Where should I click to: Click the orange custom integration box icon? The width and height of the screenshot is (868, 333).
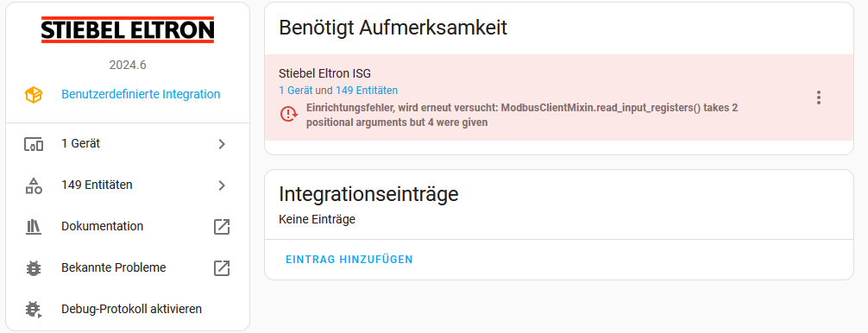tap(33, 95)
